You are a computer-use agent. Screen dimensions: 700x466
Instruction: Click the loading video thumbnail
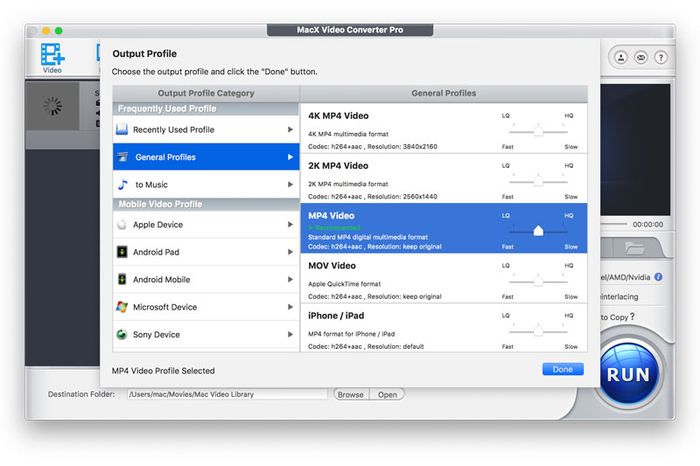53,106
